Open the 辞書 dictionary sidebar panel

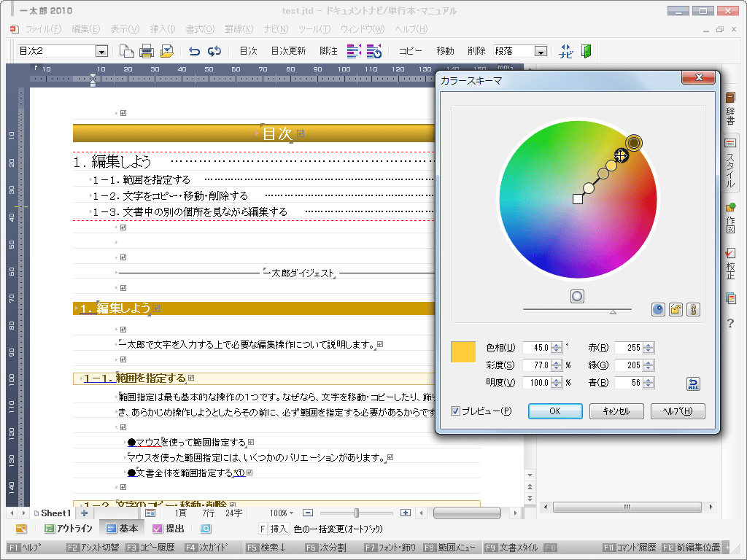point(730,109)
